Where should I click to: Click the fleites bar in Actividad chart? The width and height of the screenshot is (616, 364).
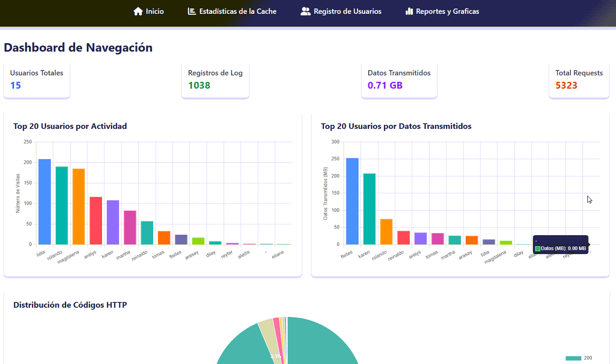tap(181, 240)
